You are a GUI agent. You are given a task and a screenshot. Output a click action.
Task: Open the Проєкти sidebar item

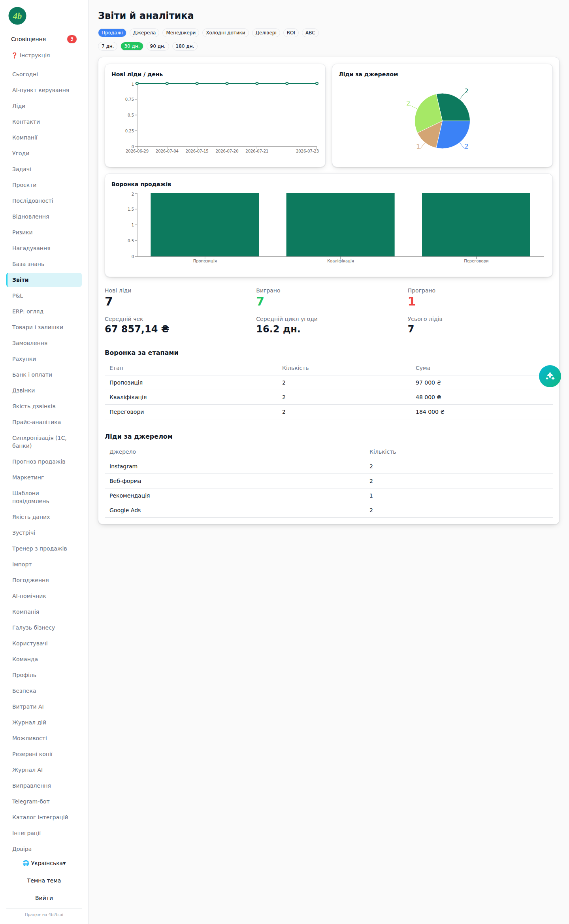click(44, 185)
